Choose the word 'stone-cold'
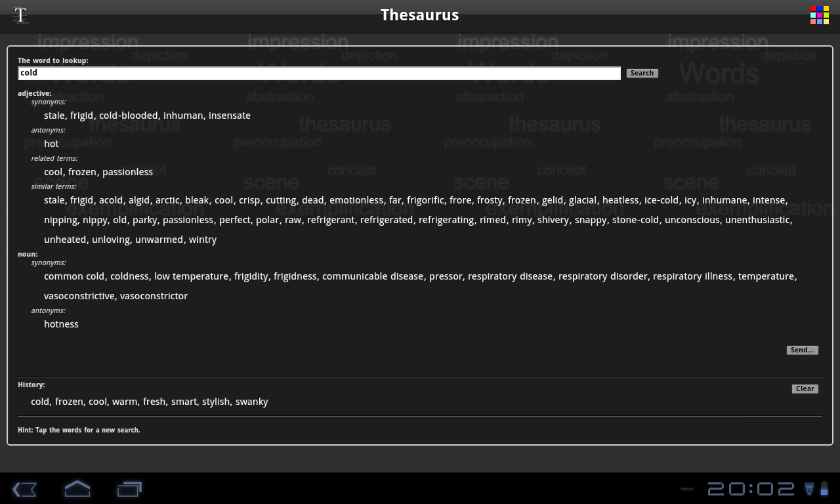Viewport: 840px width, 504px height. click(x=635, y=220)
